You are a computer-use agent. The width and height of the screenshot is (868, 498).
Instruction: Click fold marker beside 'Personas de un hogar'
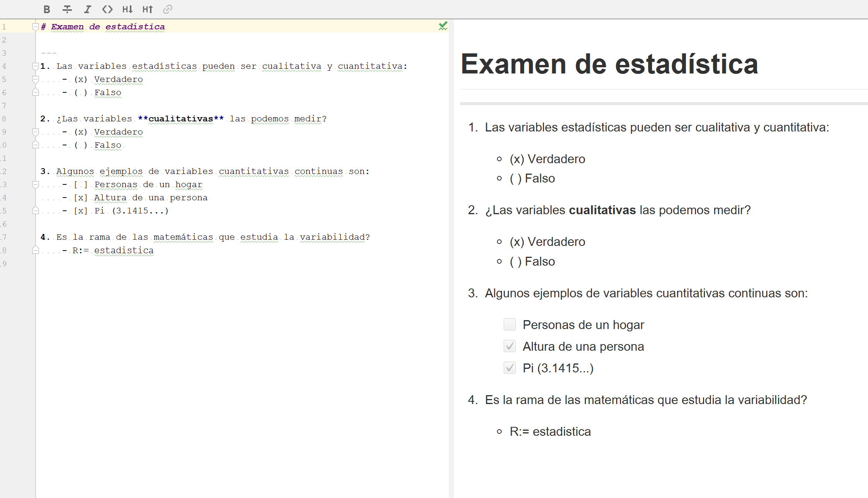[x=35, y=184]
